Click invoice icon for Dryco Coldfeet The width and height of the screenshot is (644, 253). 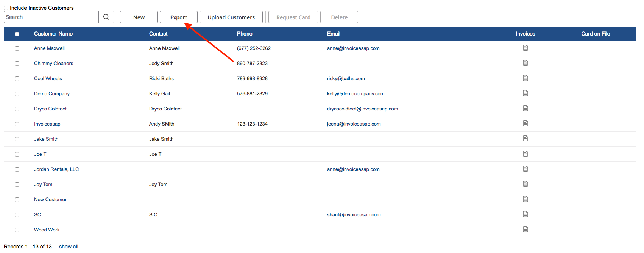[x=525, y=108]
